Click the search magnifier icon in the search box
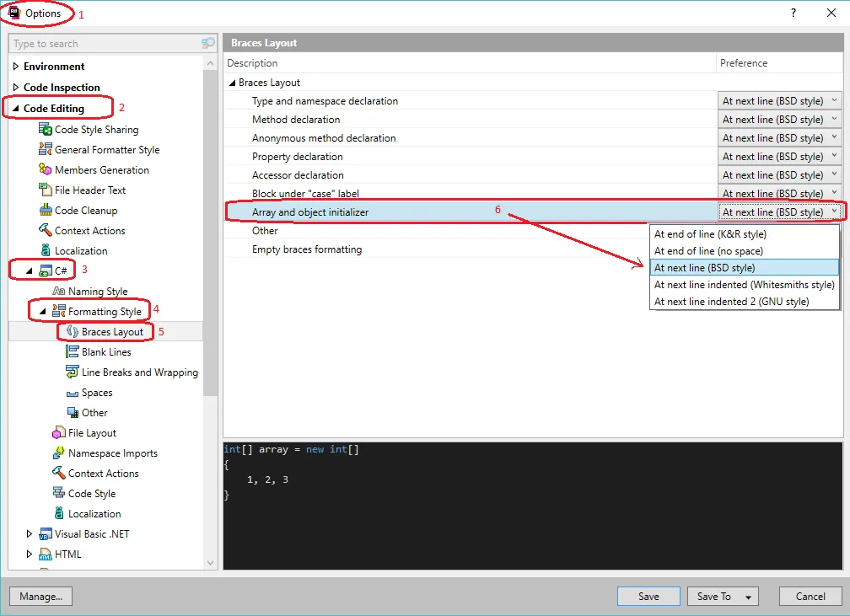 coord(207,43)
